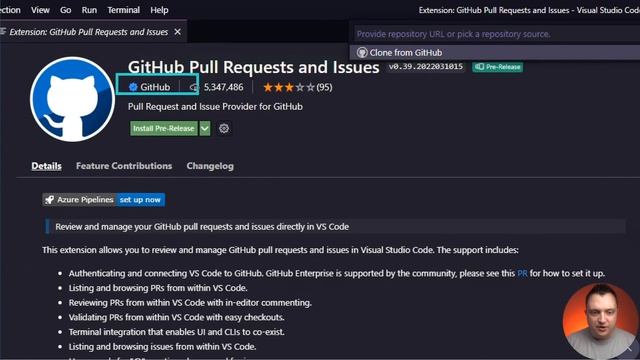Click the Pull Request and Issue Provider description
The image size is (640, 360).
pyautogui.click(x=215, y=107)
